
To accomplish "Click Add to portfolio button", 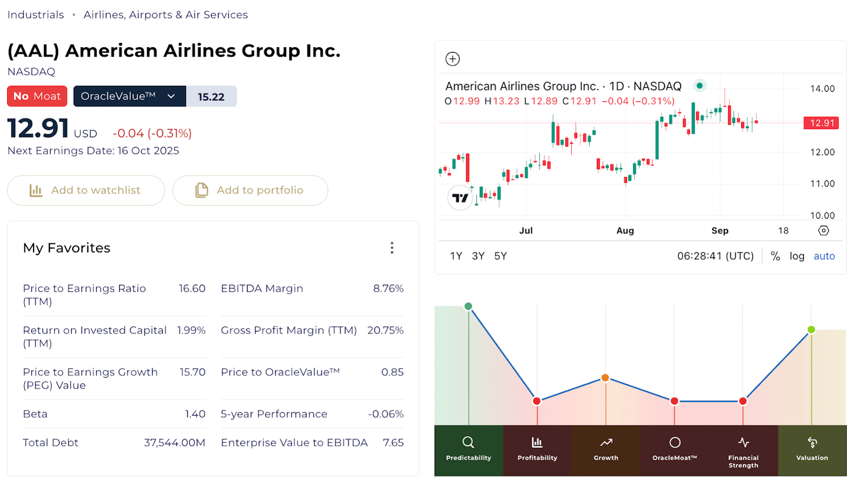I will point(250,190).
